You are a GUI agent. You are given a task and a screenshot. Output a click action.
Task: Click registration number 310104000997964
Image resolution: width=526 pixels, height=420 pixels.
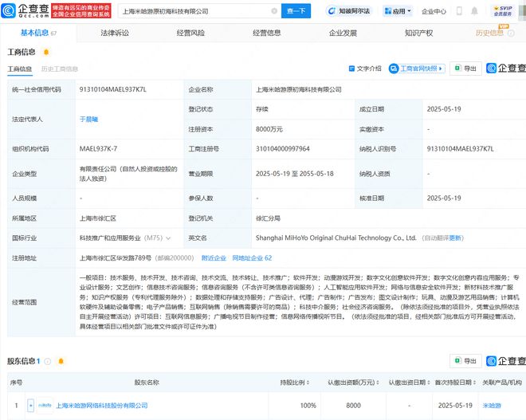283,149
